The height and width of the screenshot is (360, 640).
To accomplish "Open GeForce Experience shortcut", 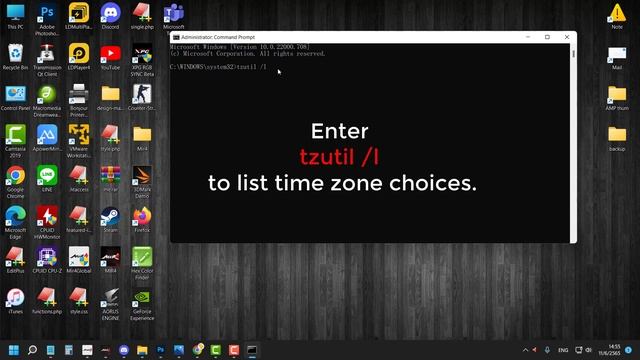I will click(142, 304).
